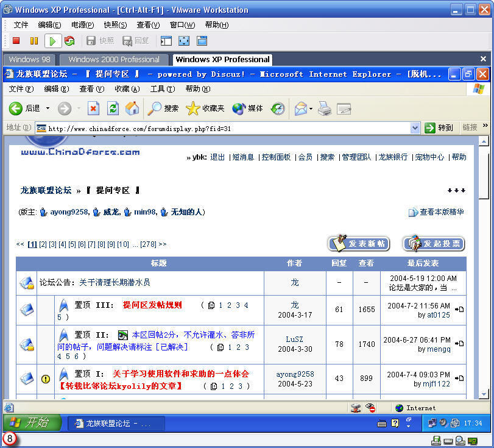Toggle VMware full screen mode button

(x=184, y=41)
